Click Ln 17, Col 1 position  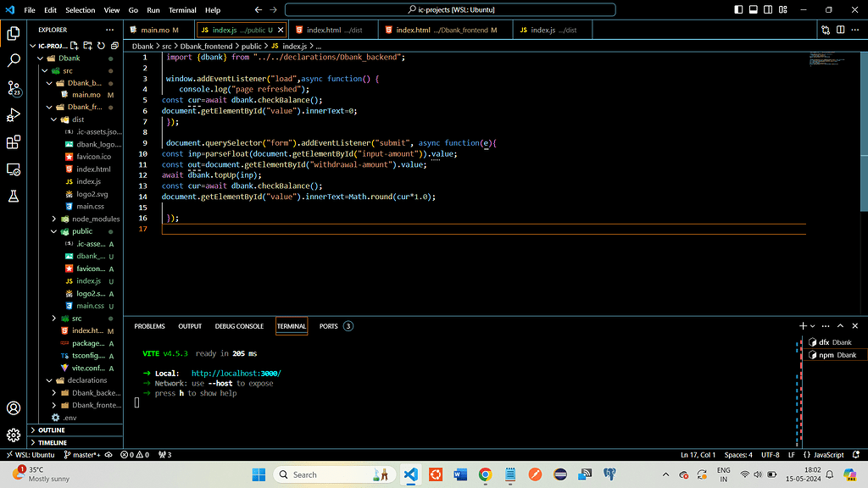pyautogui.click(x=698, y=455)
